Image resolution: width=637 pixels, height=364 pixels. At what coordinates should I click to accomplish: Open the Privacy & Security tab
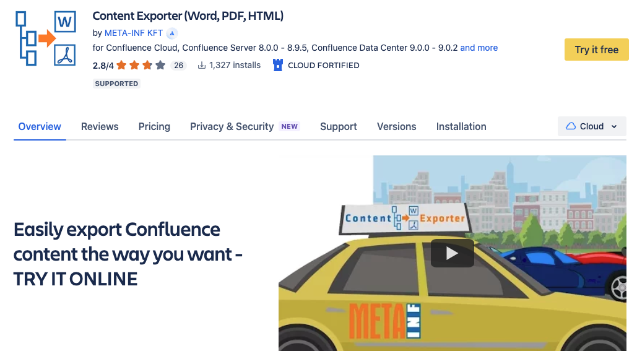click(x=232, y=127)
